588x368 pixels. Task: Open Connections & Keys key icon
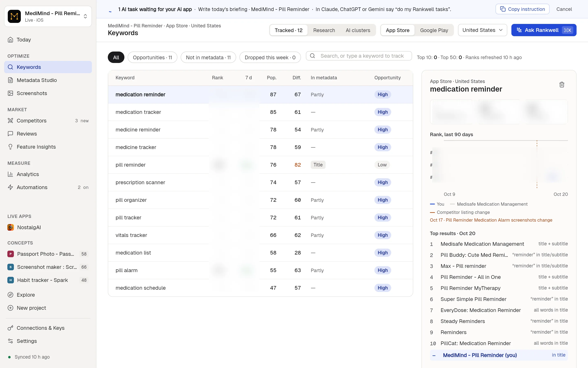click(x=10, y=328)
